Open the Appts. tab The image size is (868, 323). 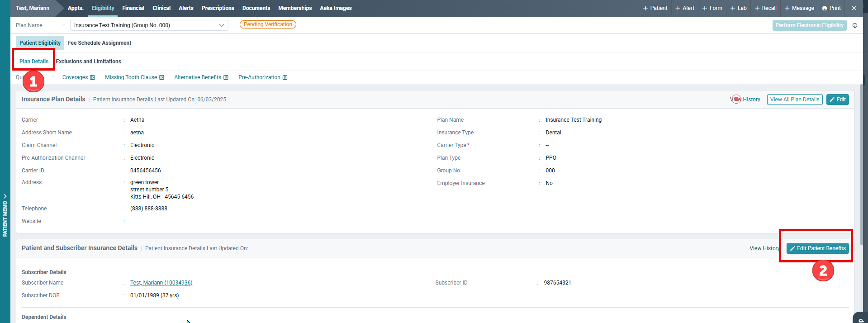coord(76,8)
